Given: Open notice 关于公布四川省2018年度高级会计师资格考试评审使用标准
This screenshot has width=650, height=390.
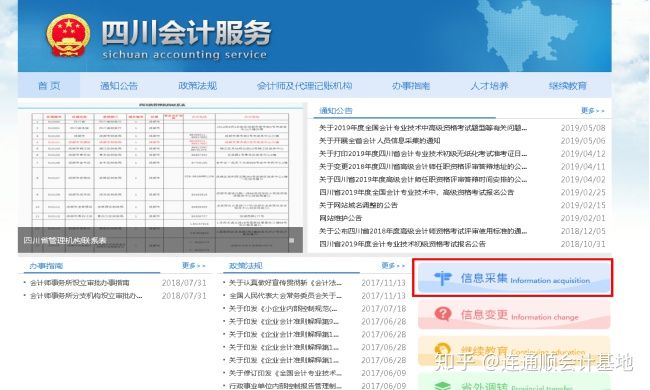Looking at the screenshot, I should 423,231.
